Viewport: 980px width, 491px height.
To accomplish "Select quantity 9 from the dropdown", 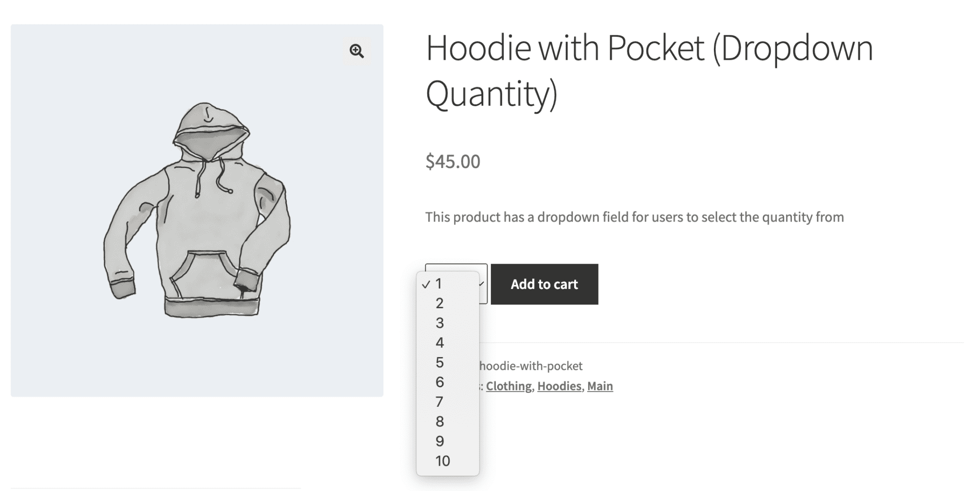I will point(439,441).
